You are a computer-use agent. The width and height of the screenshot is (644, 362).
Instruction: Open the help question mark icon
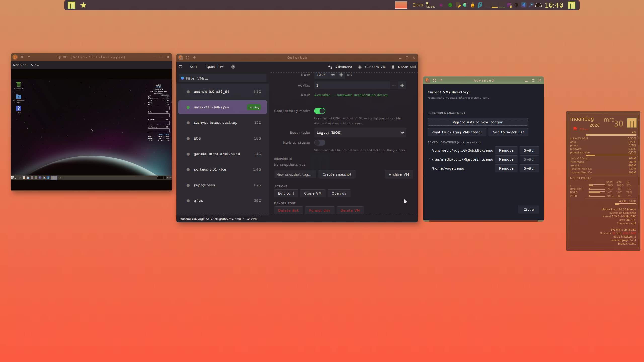tap(233, 67)
